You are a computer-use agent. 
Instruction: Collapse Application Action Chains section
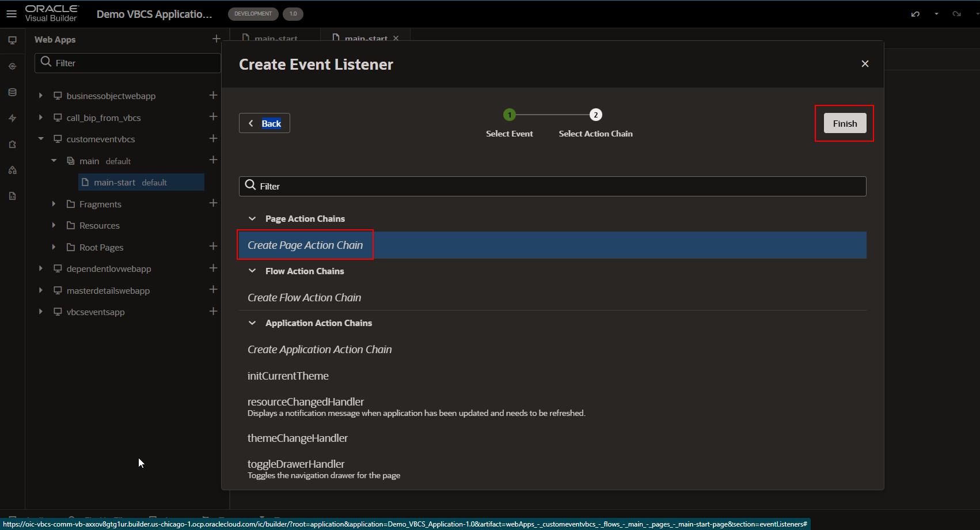[252, 323]
